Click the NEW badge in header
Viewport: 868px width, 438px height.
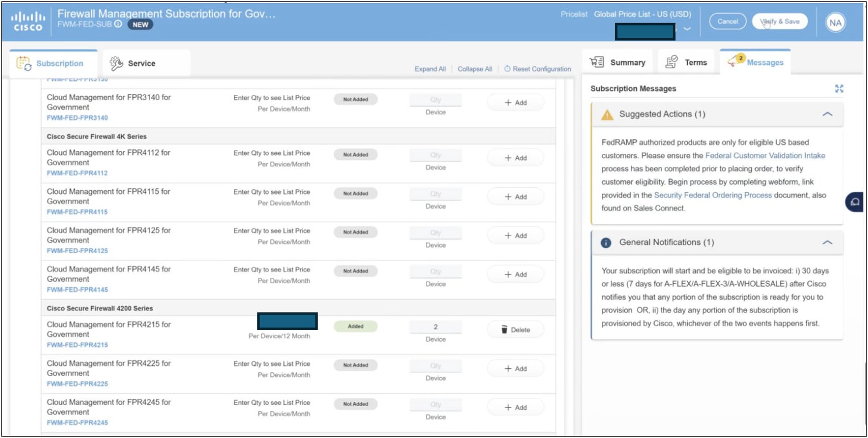pyautogui.click(x=140, y=25)
